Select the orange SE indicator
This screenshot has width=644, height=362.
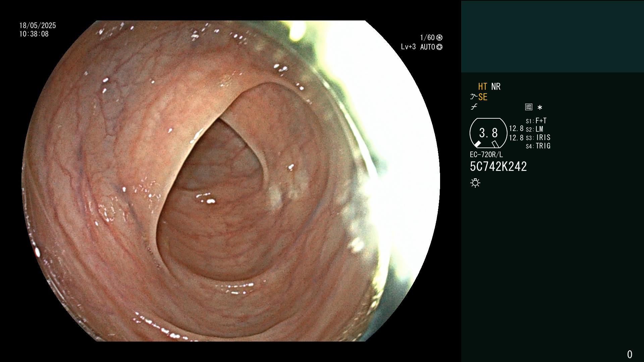pos(483,97)
